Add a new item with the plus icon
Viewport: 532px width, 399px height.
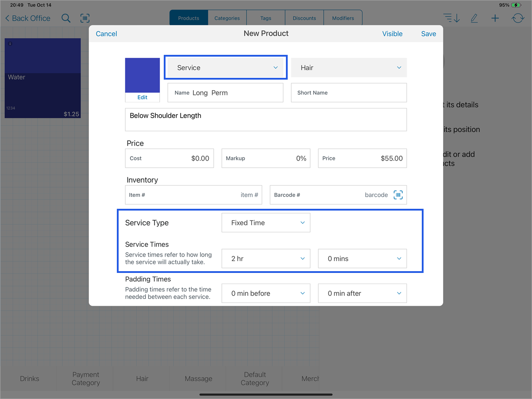[495, 18]
